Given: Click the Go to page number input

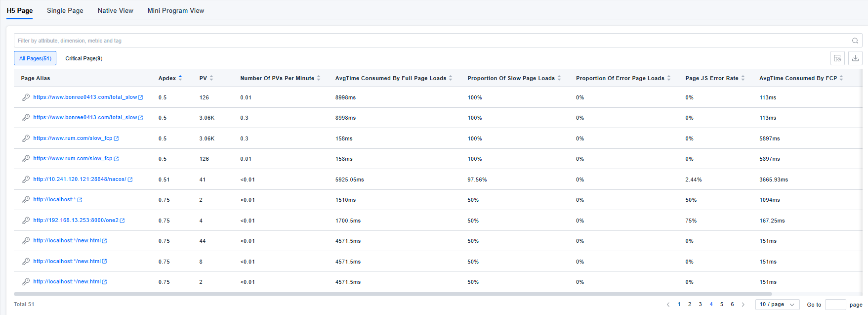Looking at the screenshot, I should [x=835, y=305].
